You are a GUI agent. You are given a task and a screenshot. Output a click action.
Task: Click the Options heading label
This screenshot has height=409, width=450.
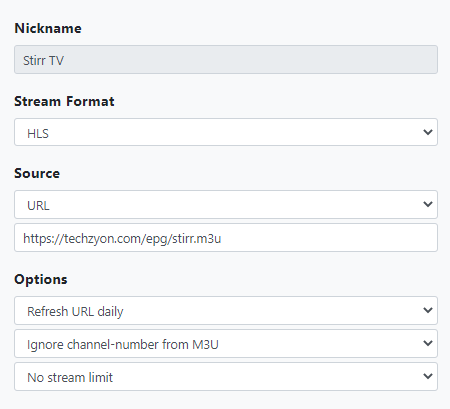click(41, 279)
